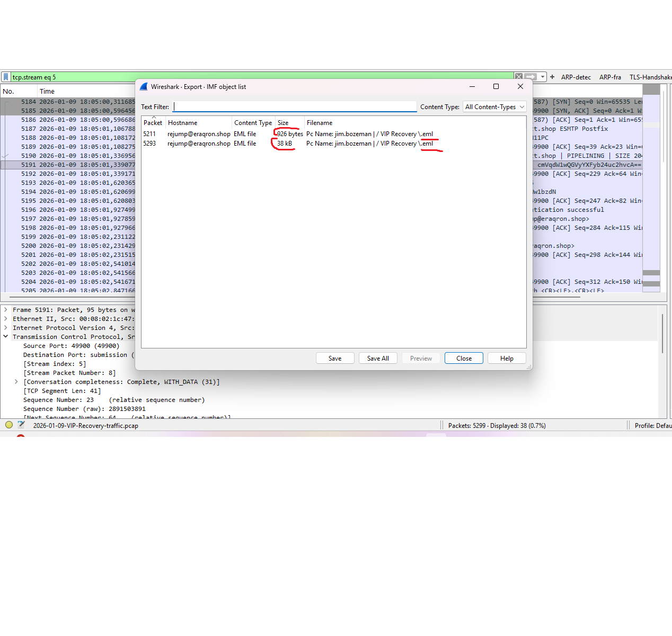Open Help for the export dialog
Screen dimensions: 672x636
tap(507, 358)
